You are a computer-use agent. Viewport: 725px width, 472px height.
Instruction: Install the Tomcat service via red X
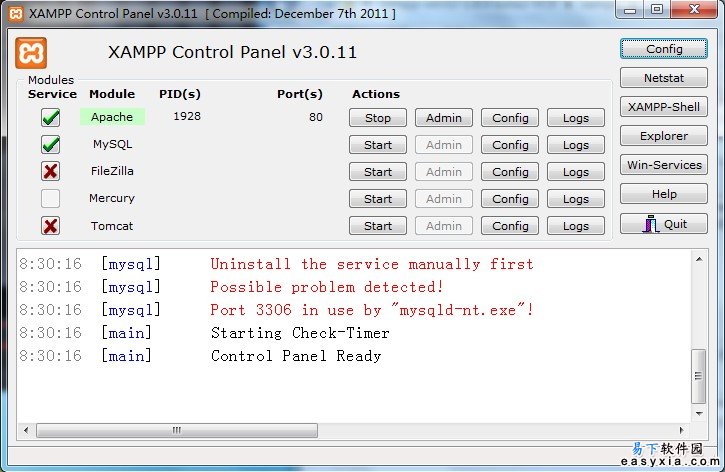point(50,226)
